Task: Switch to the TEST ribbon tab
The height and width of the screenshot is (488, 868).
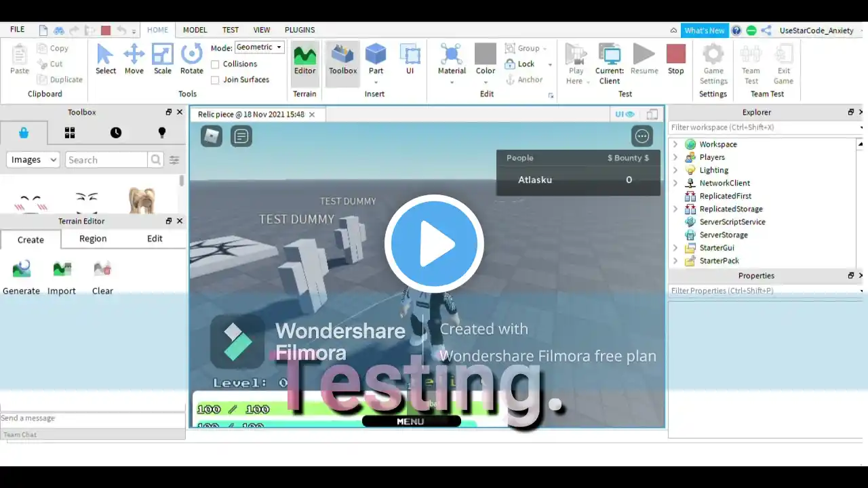Action: point(231,30)
